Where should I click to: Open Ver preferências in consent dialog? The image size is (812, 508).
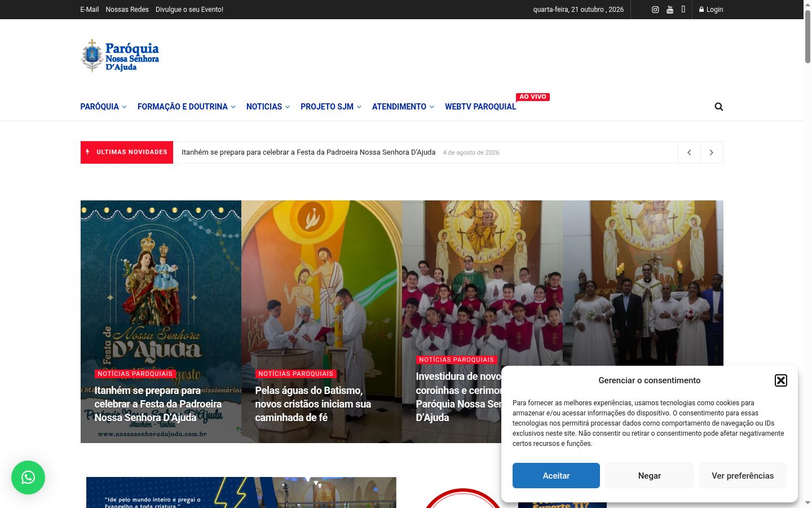(x=743, y=476)
